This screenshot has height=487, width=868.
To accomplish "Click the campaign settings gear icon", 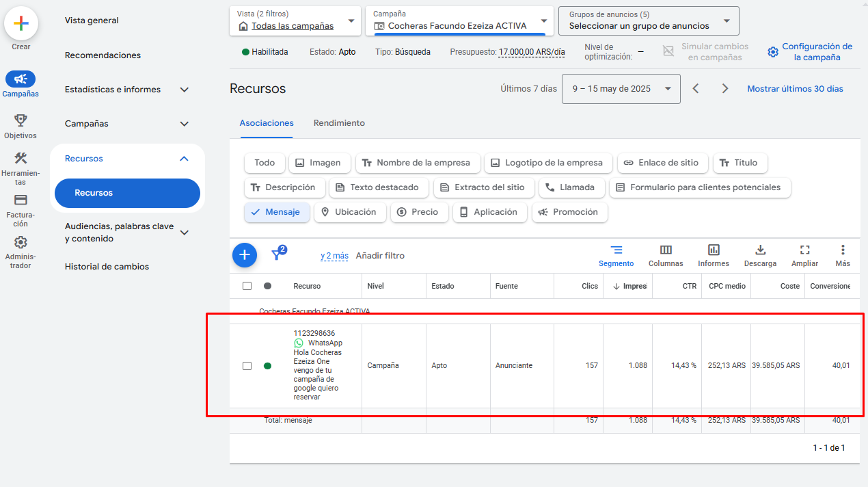I will (x=773, y=52).
